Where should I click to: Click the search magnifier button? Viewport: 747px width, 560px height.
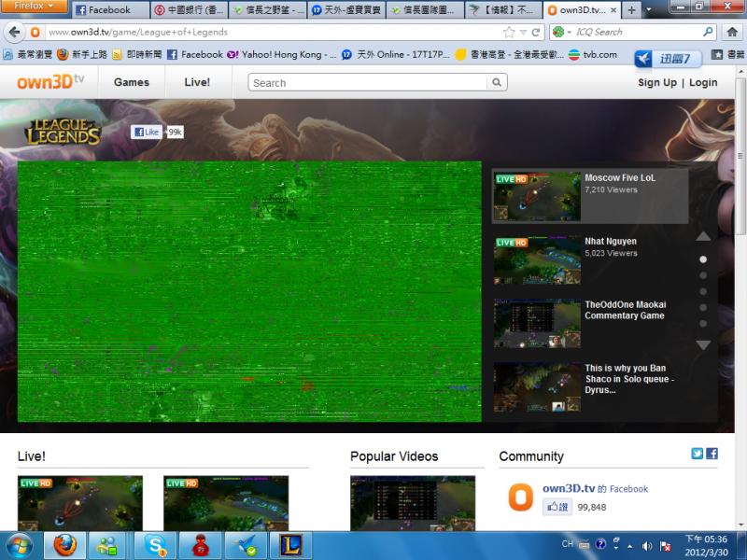click(500, 83)
